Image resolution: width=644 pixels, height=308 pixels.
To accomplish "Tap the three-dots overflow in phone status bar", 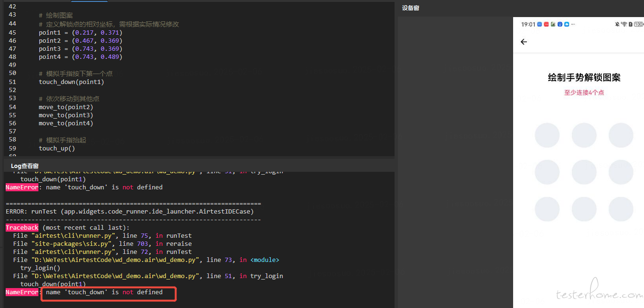I will click(573, 24).
